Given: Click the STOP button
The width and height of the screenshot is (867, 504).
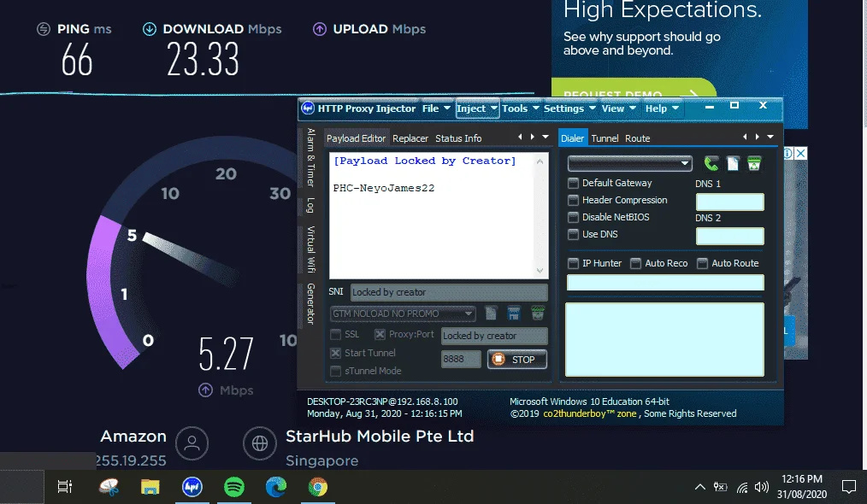Looking at the screenshot, I should [x=517, y=360].
